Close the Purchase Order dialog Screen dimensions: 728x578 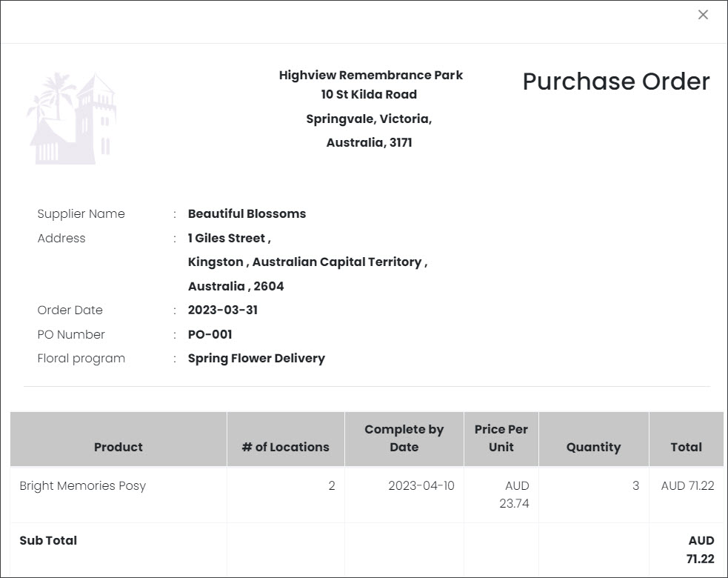coord(703,15)
